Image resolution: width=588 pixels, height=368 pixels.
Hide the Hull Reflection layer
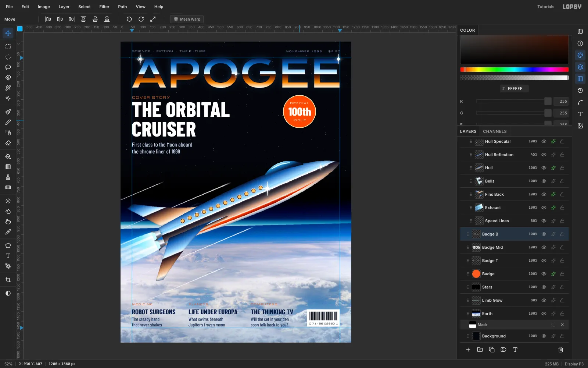(544, 155)
